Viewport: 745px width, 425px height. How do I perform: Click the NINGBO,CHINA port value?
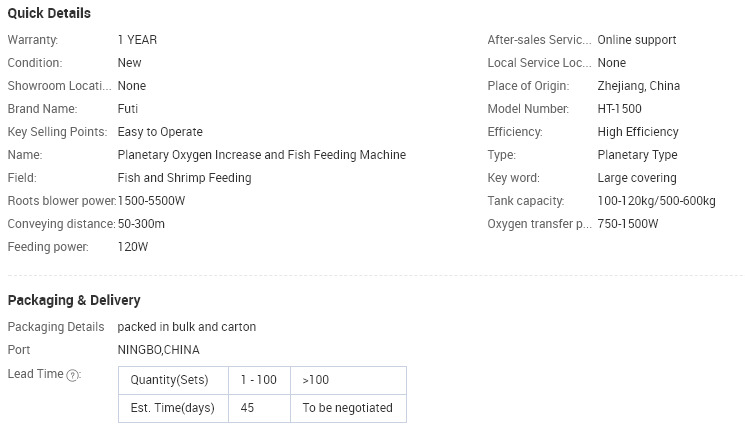(x=159, y=350)
